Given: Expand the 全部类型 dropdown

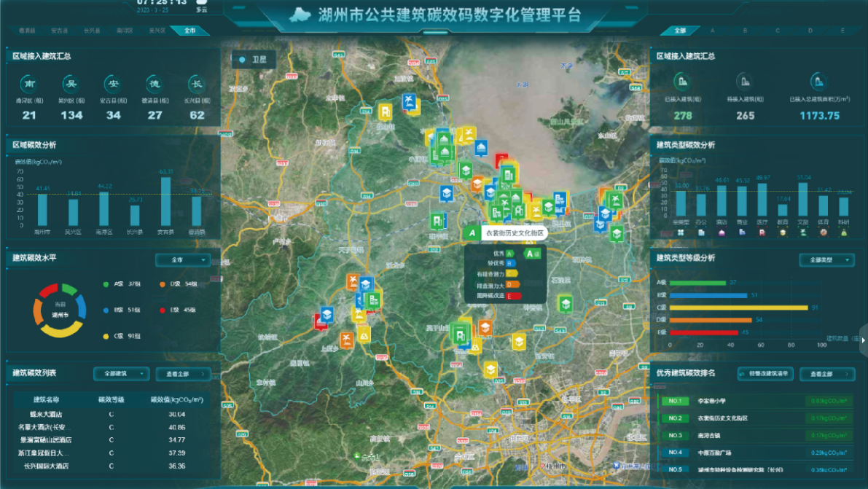Looking at the screenshot, I should (x=826, y=259).
